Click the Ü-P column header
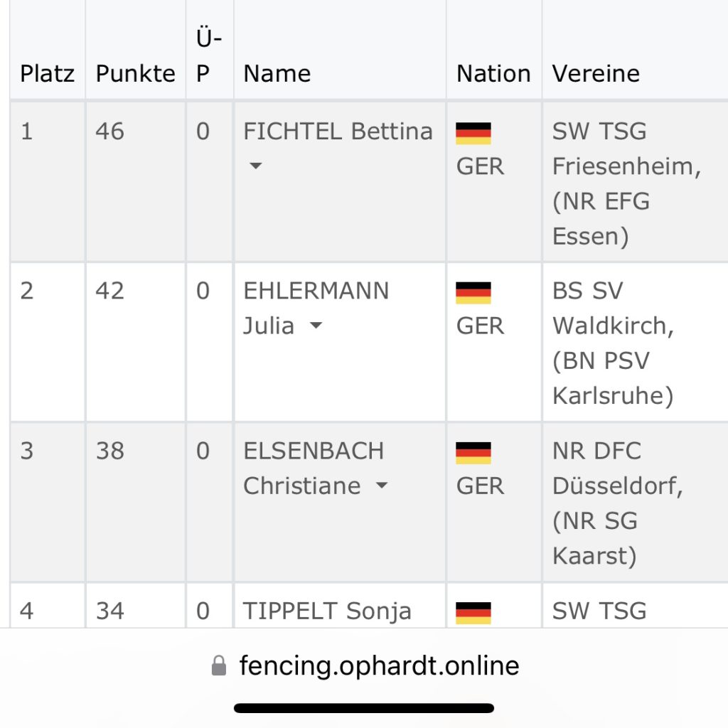Viewport: 728px width, 728px height. tap(209, 55)
